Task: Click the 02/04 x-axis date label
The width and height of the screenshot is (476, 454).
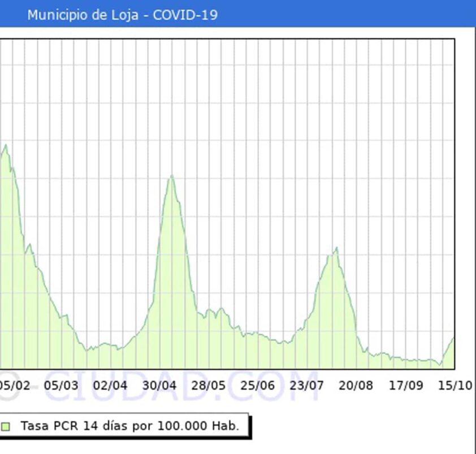Action: coord(110,386)
